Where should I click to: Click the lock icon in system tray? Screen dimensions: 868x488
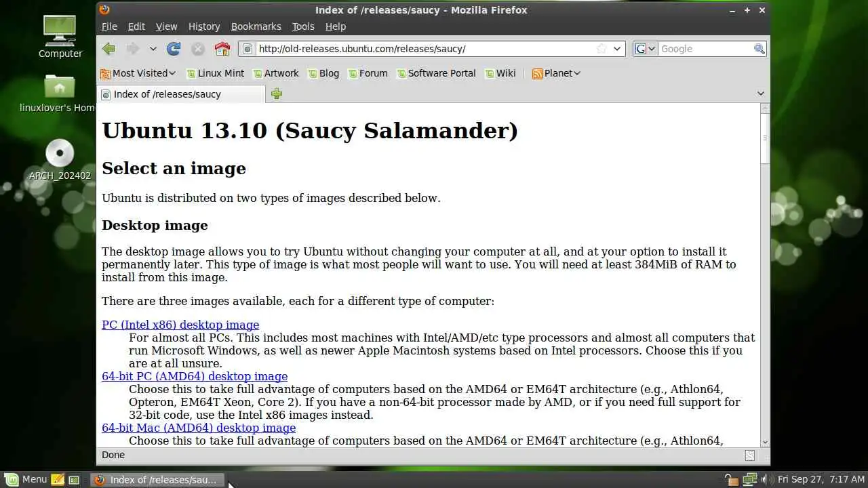click(x=732, y=480)
